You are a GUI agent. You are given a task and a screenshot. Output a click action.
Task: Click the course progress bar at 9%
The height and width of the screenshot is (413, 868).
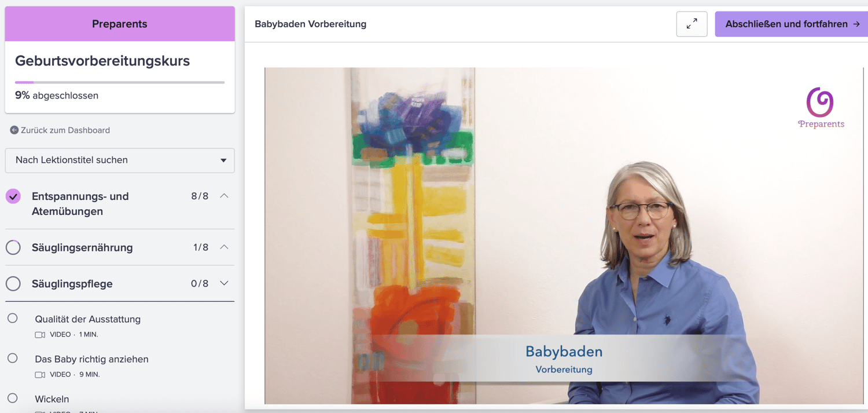[120, 82]
